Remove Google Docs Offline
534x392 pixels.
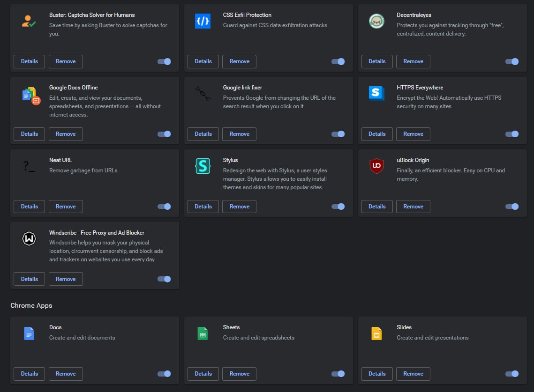pos(66,134)
